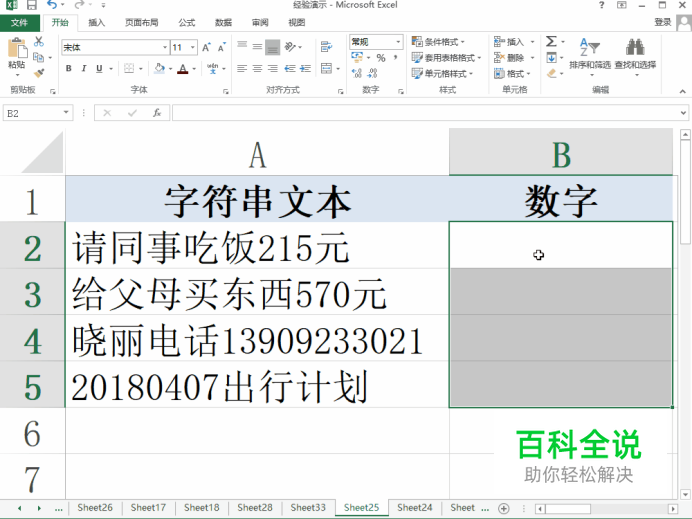This screenshot has height=519, width=692.
Task: Toggle align text left
Action: (x=242, y=68)
